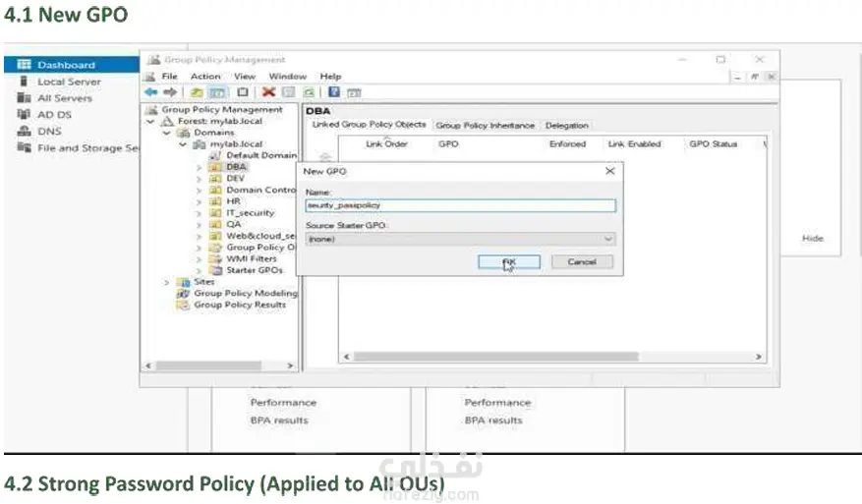Expand the HR organizational unit
The image size is (862, 504).
(200, 201)
